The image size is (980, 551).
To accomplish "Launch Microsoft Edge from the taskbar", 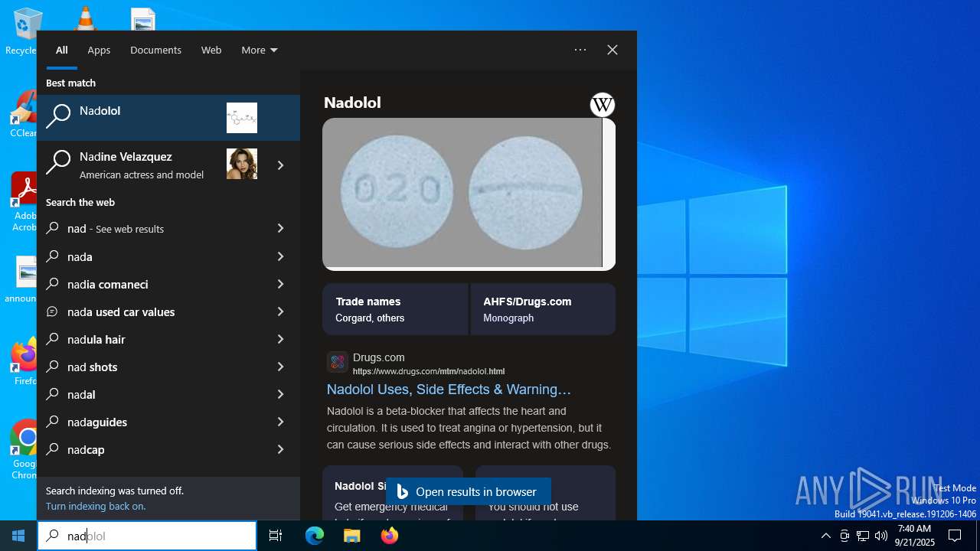I will [x=315, y=536].
